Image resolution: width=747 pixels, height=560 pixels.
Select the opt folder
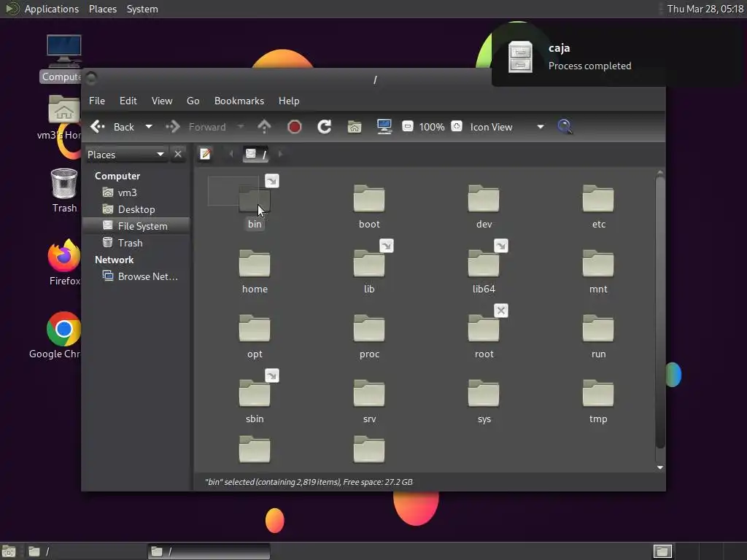point(255,329)
